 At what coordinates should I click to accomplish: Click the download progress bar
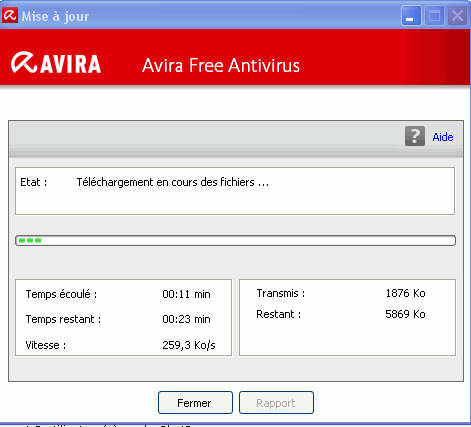coord(235,240)
